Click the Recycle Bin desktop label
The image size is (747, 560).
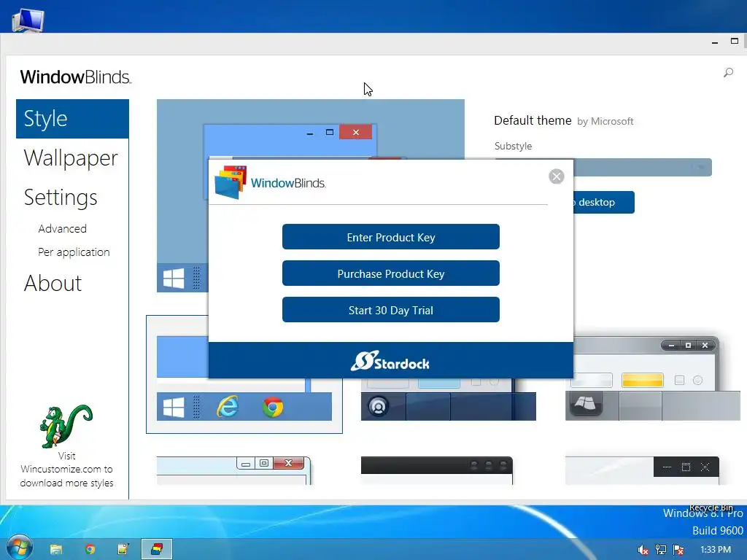(711, 507)
